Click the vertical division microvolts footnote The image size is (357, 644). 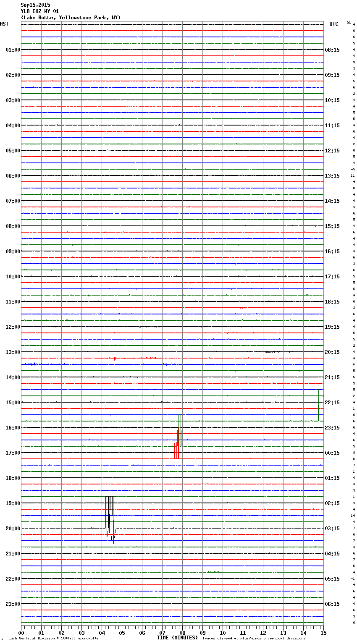tap(53, 639)
